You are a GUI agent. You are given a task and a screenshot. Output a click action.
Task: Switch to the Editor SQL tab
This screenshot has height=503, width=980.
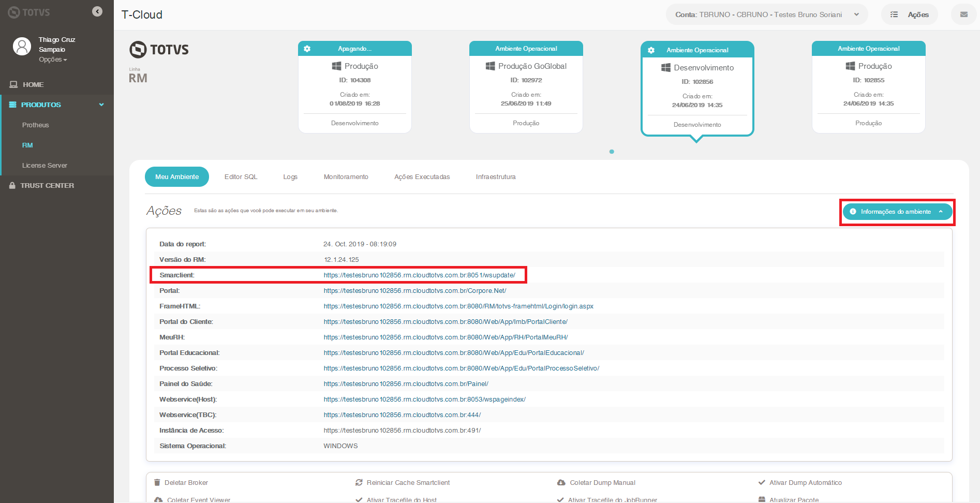click(241, 176)
